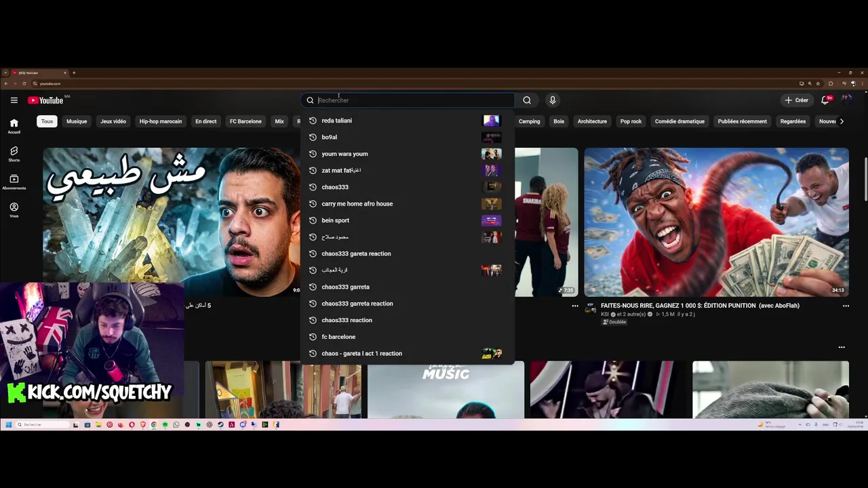This screenshot has height=488, width=868.
Task: Open the crystal cave thumbnail video
Action: tap(172, 222)
